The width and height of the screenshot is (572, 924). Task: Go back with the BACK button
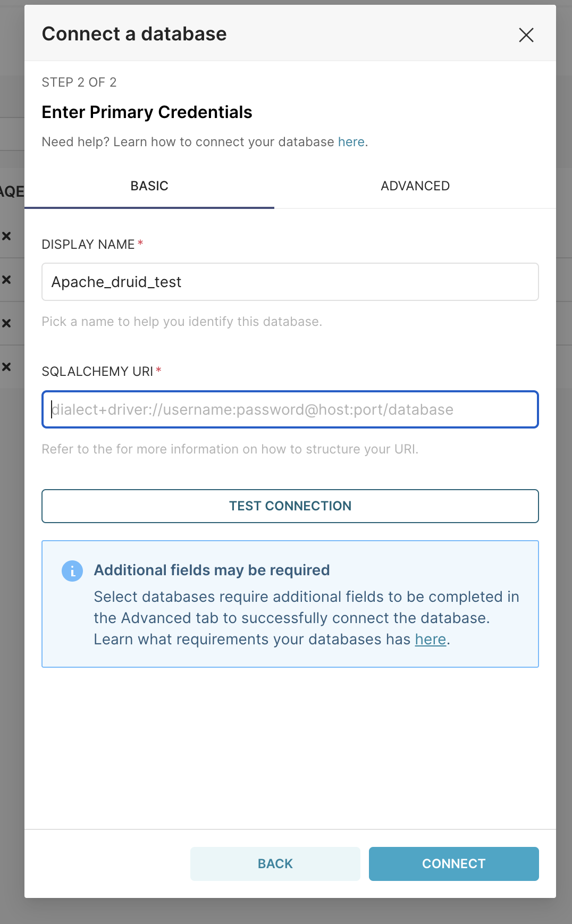[x=275, y=864]
